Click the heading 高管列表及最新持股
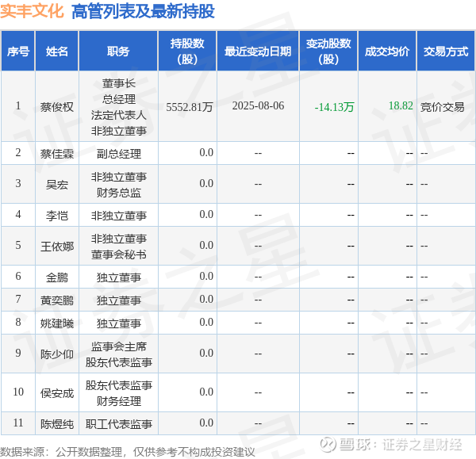Viewport: 476px width, 459px height. pos(143,12)
